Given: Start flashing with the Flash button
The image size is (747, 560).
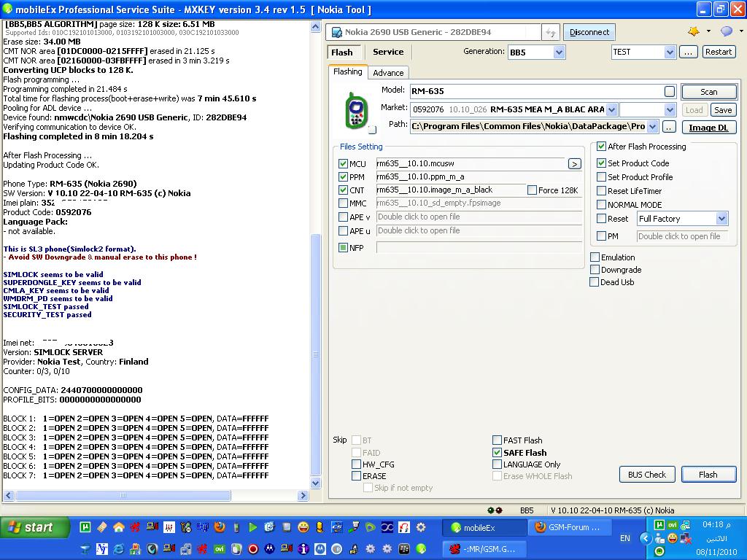Looking at the screenshot, I should click(x=708, y=474).
